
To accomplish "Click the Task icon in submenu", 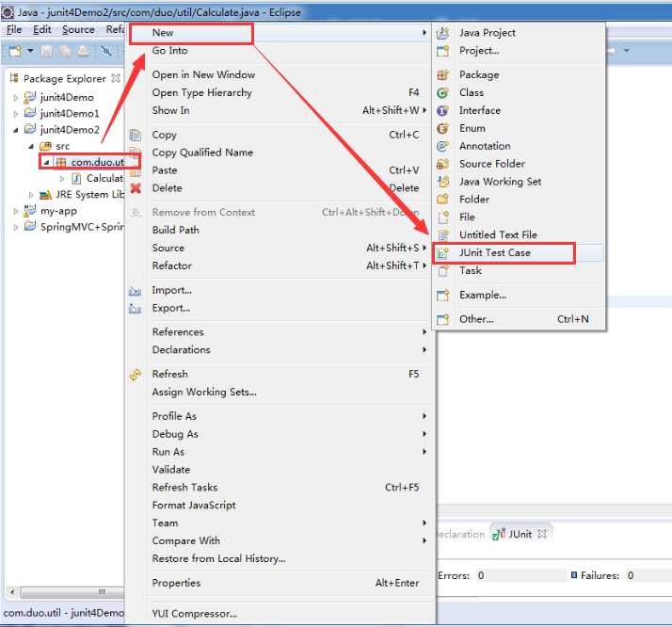I will click(x=442, y=271).
